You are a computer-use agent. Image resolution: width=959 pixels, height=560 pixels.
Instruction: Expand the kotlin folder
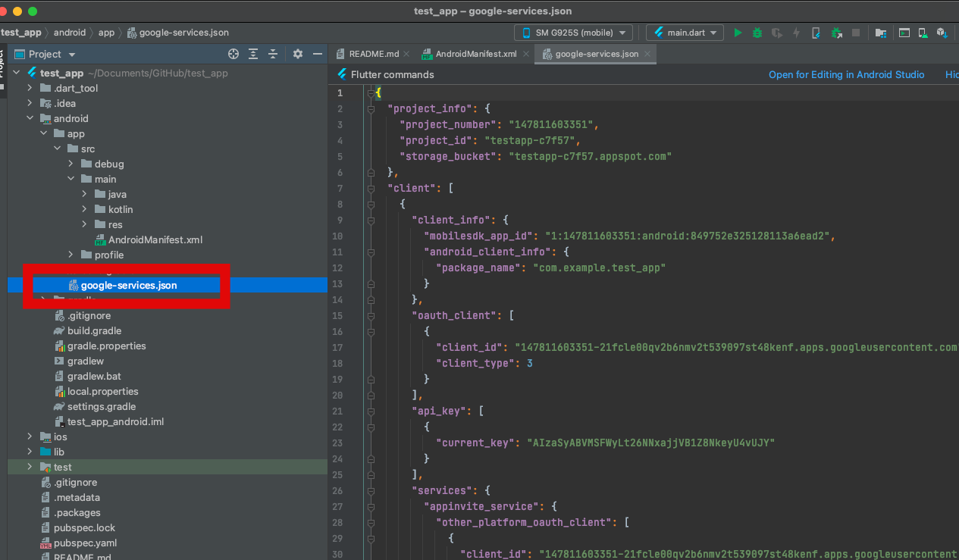(85, 209)
